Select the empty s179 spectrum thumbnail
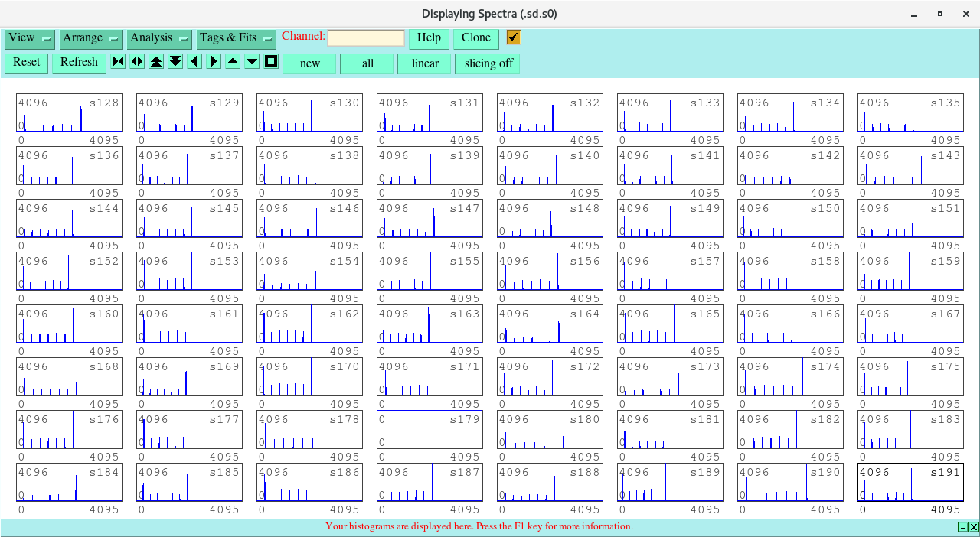 pyautogui.click(x=430, y=430)
